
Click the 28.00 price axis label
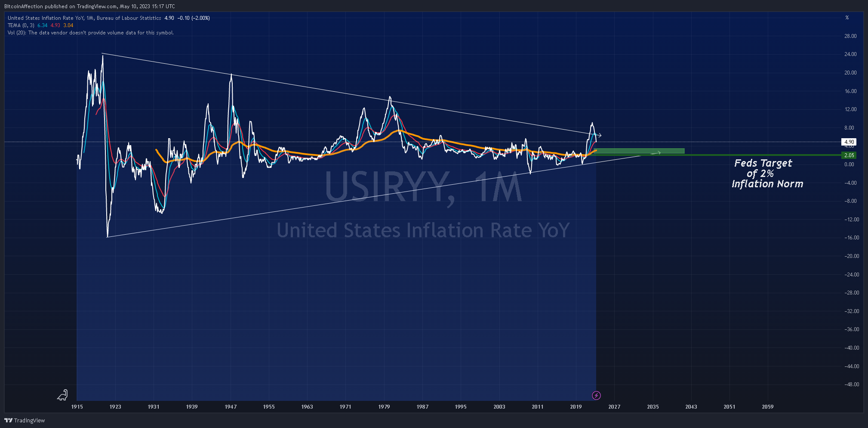tap(850, 36)
